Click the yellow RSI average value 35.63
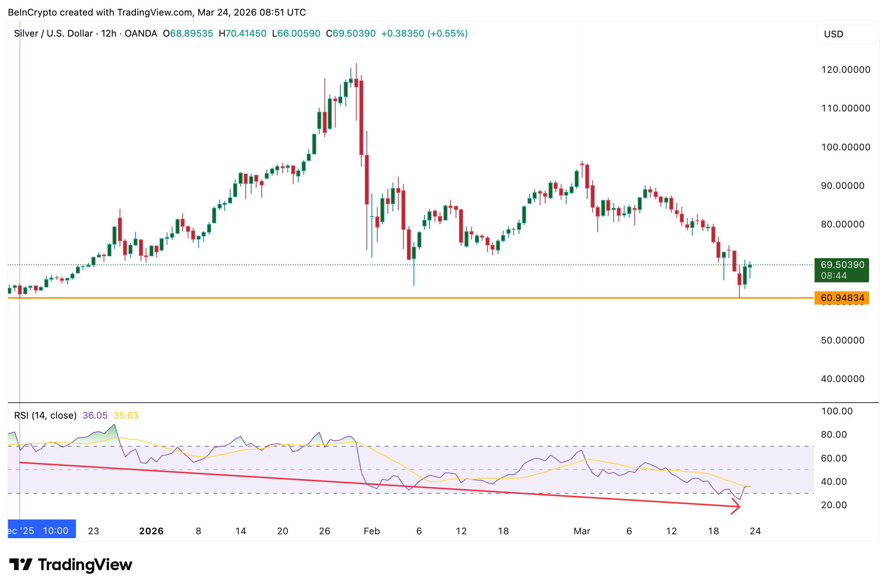This screenshot has height=588, width=887. click(126, 415)
